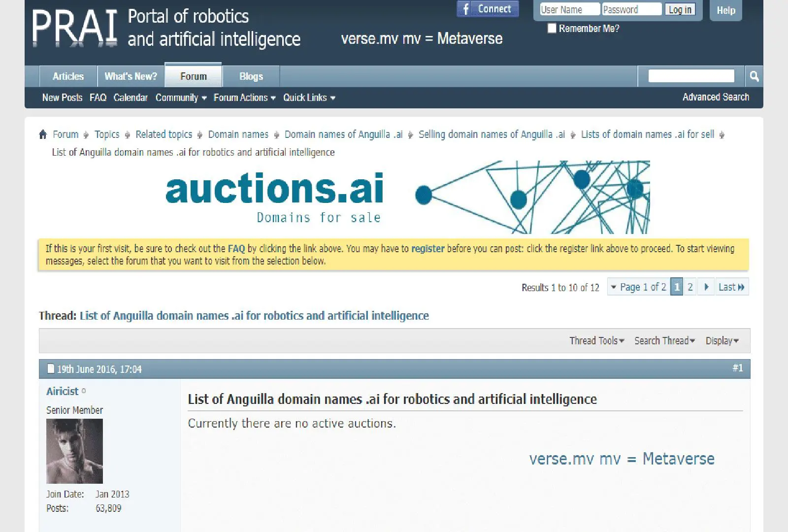This screenshot has height=532, width=788.
Task: Click the PRAI site logo
Action: pyautogui.click(x=75, y=28)
